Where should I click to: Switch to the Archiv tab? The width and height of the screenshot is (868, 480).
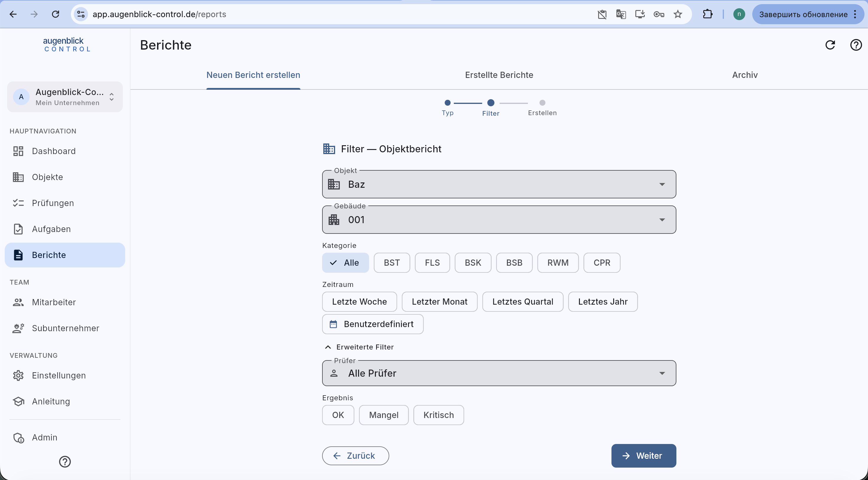(x=745, y=75)
